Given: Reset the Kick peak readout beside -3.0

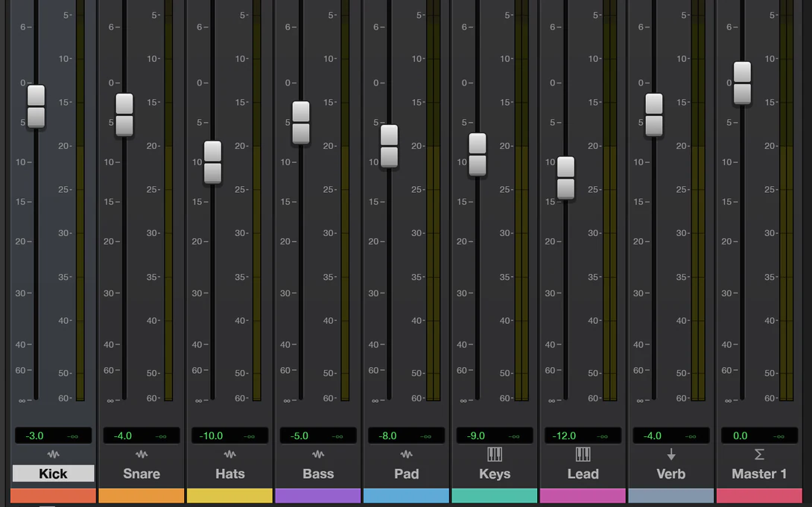Looking at the screenshot, I should 72,436.
